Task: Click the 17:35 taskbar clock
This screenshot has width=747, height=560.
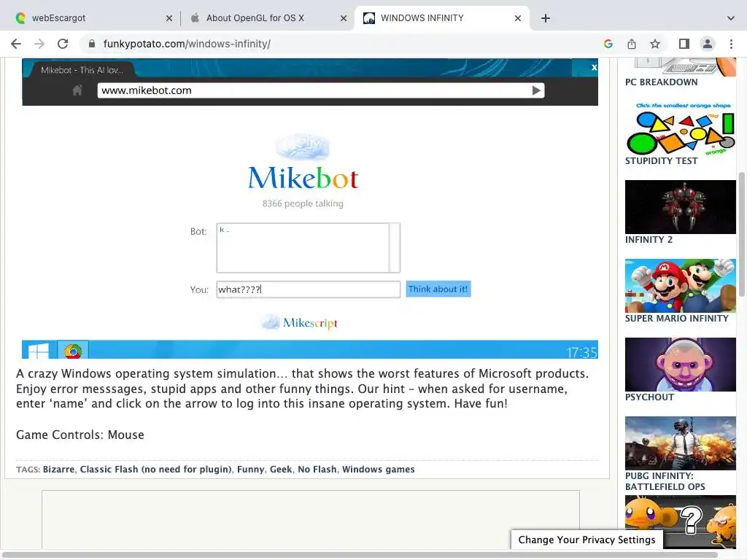Action: pyautogui.click(x=581, y=352)
